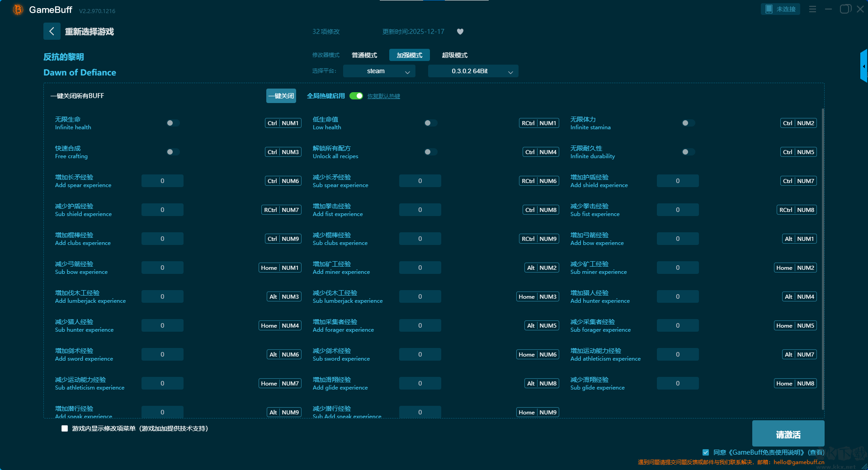The image size is (868, 470).
Task: Disable the global hotkey toggle
Action: (356, 96)
